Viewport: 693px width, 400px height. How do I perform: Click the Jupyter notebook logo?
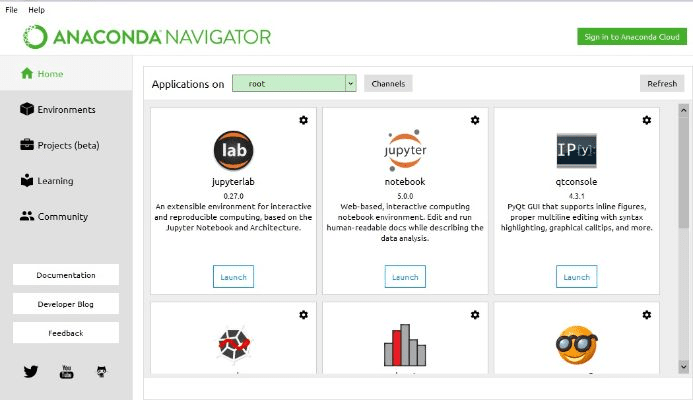[405, 150]
